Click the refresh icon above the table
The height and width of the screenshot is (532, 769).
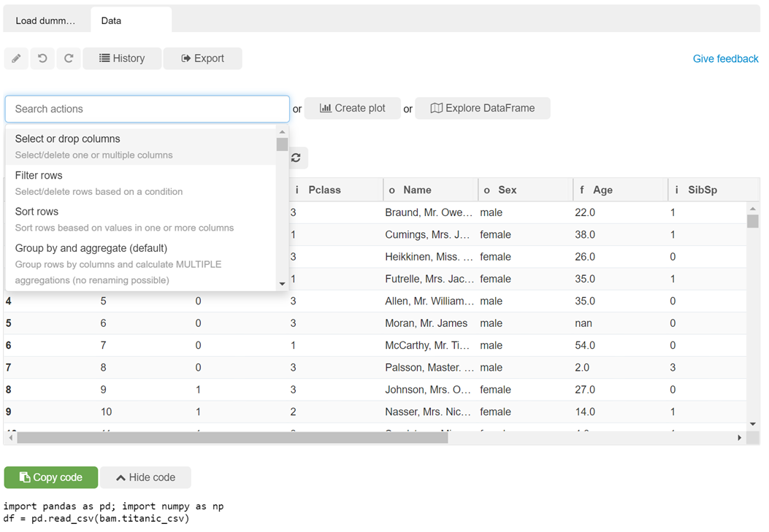coord(296,158)
